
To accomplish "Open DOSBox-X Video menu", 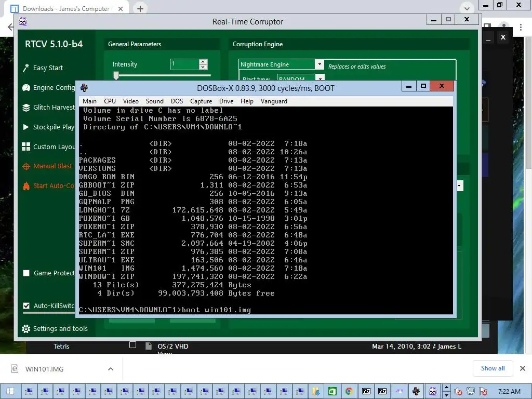I will point(130,101).
